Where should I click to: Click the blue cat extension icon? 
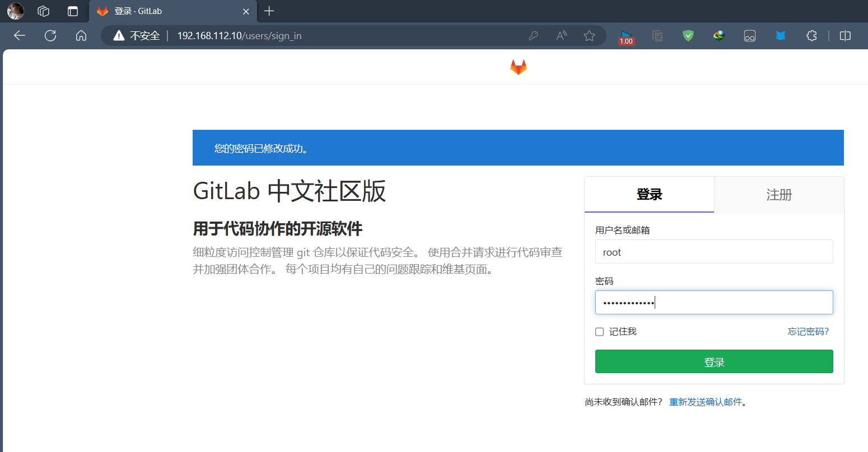(x=781, y=36)
